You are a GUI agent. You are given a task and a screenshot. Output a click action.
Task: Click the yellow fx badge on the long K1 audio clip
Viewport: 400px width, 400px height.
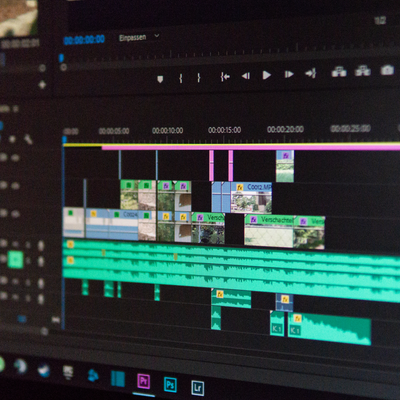[x=298, y=319]
